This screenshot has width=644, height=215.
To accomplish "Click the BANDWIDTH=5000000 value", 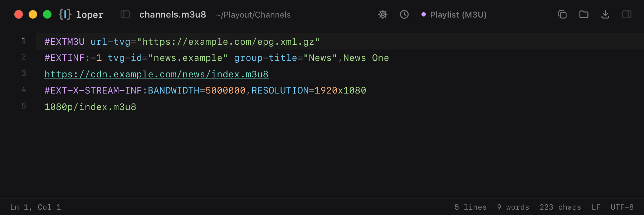I will coord(197,90).
